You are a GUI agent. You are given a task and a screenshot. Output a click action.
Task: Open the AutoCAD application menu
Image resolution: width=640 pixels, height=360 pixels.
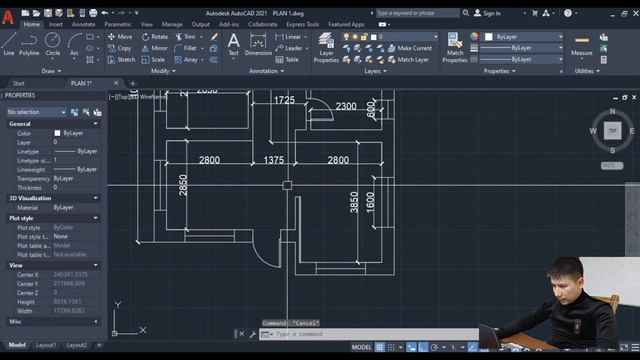(8, 17)
